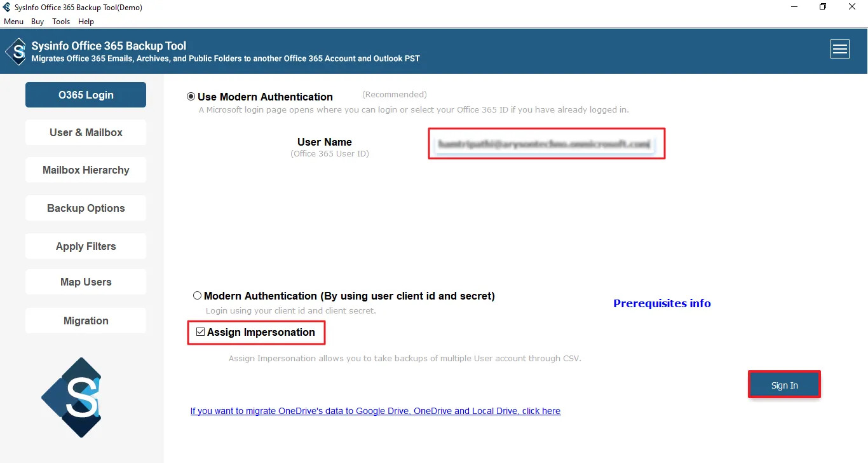Close the application window

(852, 7)
